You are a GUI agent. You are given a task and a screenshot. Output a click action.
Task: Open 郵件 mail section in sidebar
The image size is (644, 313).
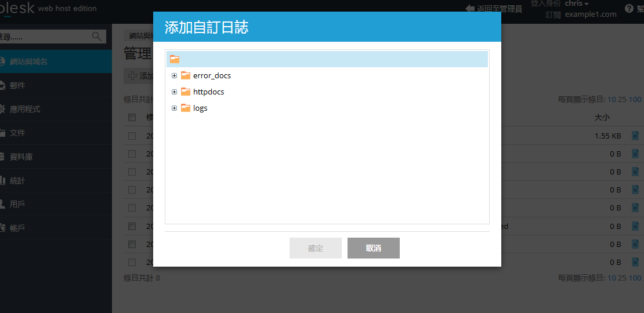(x=17, y=85)
